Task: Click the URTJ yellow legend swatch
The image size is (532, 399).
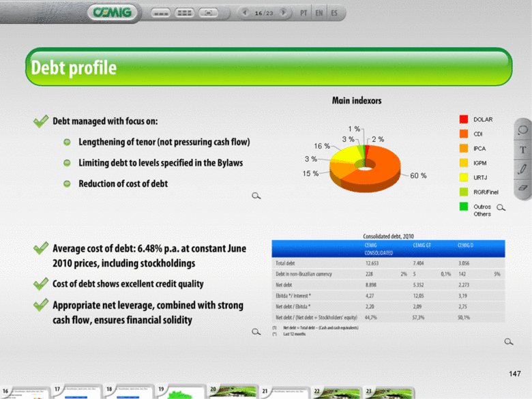Action: pos(464,177)
